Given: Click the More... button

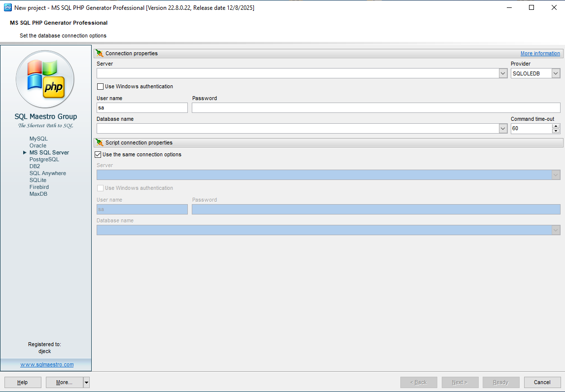Looking at the screenshot, I should (x=64, y=382).
